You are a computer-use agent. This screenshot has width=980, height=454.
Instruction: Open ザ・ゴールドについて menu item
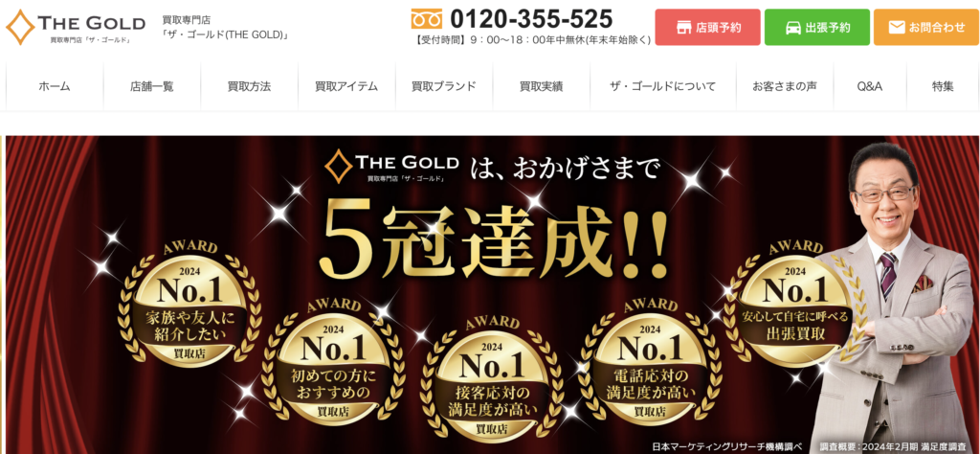coord(663,87)
